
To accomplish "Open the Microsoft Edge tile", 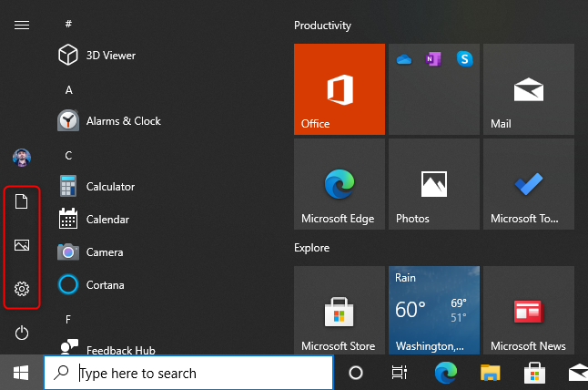I will pos(339,184).
